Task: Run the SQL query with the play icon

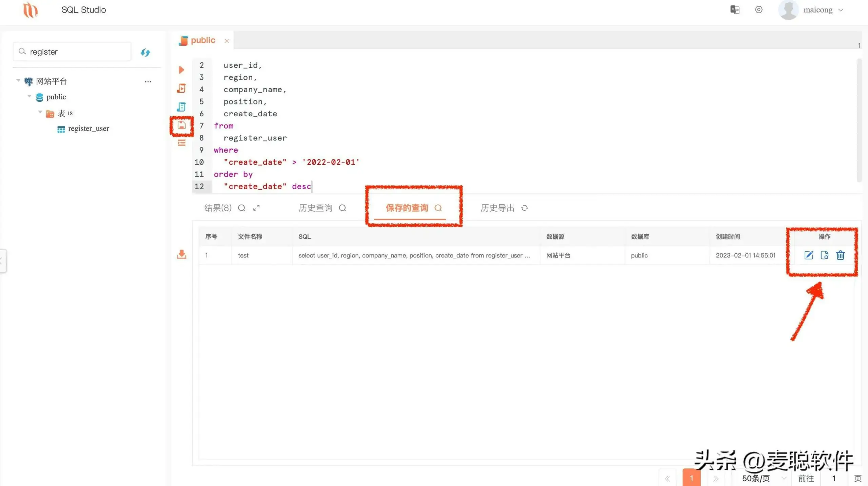Action: pos(182,70)
